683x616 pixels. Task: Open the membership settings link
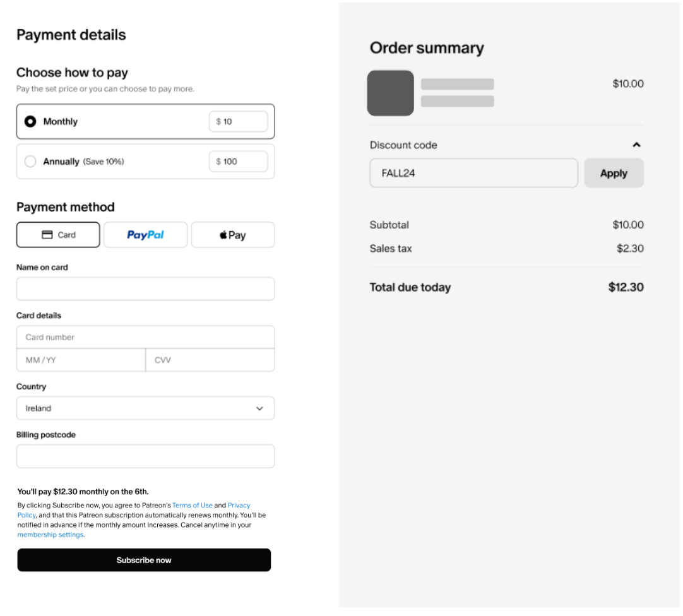[50, 535]
